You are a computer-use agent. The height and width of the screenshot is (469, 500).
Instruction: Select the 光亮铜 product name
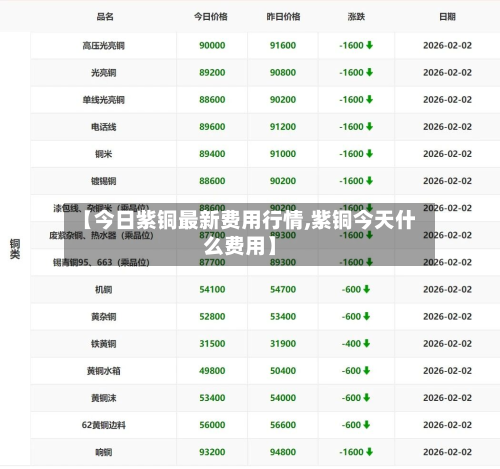tap(104, 73)
